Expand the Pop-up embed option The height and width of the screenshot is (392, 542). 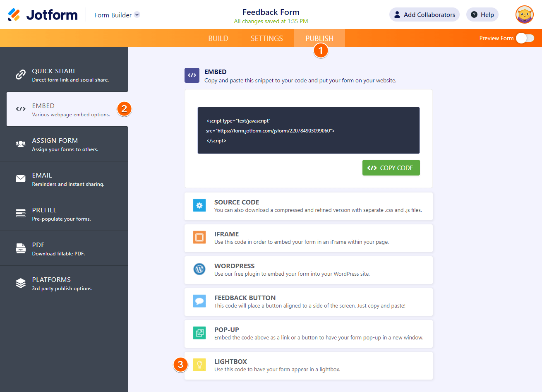pyautogui.click(x=309, y=334)
